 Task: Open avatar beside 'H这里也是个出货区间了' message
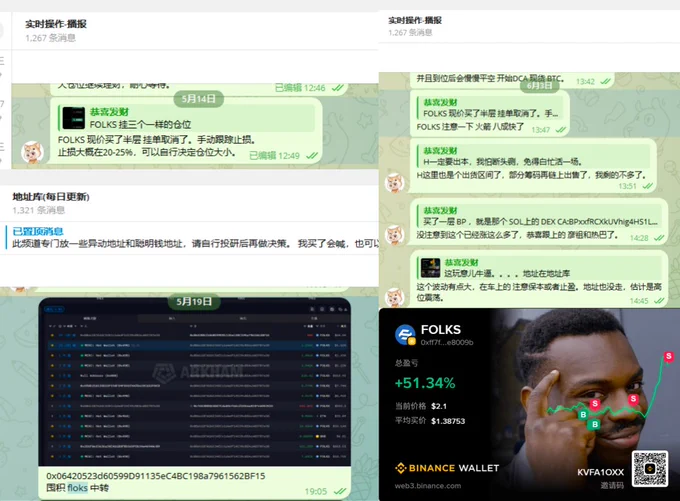395,183
